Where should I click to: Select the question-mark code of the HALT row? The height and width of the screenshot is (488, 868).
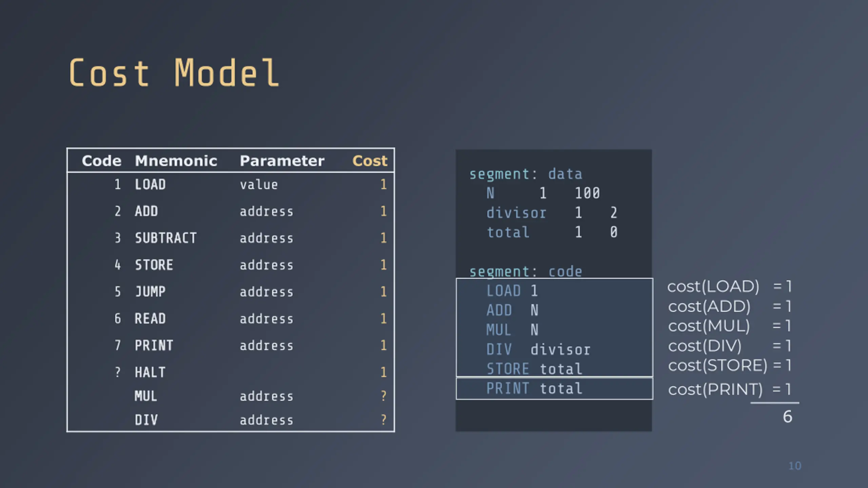tap(118, 372)
